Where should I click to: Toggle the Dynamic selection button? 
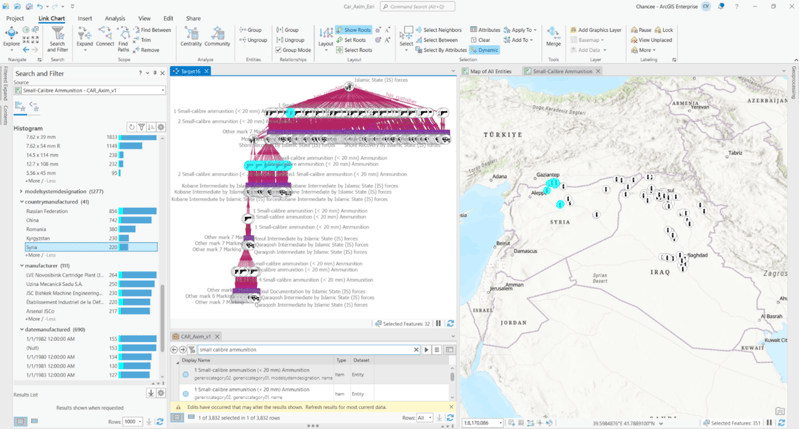click(484, 50)
